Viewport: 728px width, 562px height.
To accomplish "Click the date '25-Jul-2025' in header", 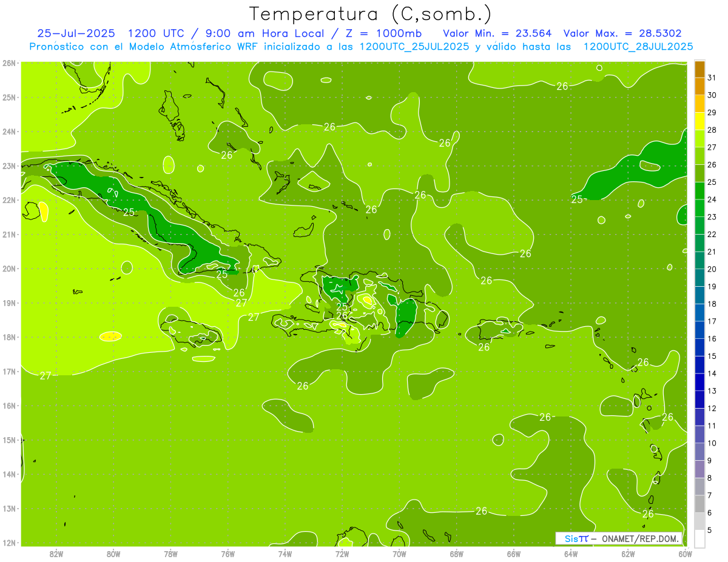I will tap(76, 33).
